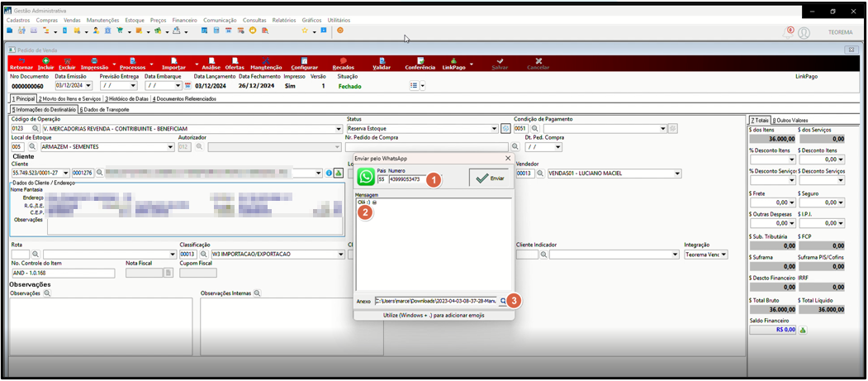This screenshot has width=868, height=381.
Task: Click the shopping cart icon in top toolbar
Action: pyautogui.click(x=120, y=31)
